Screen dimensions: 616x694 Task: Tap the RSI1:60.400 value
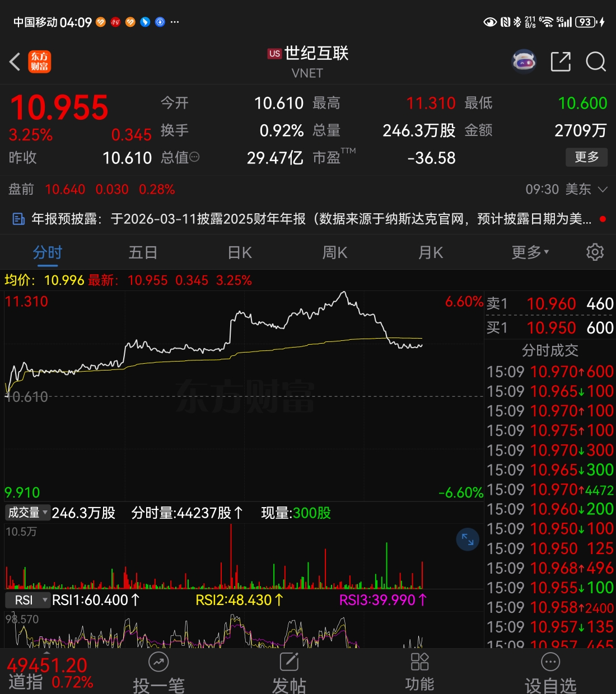[96, 600]
